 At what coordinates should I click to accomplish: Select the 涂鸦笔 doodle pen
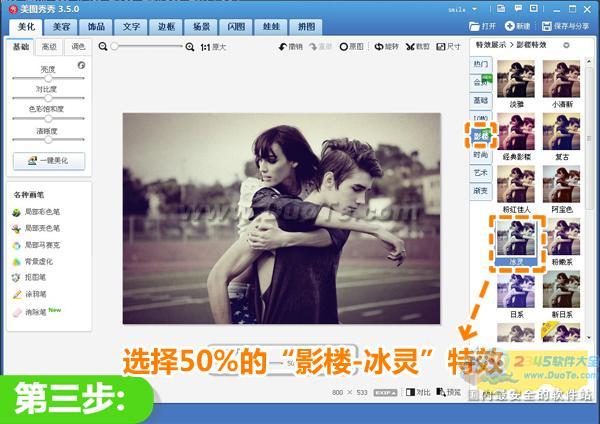(29, 294)
